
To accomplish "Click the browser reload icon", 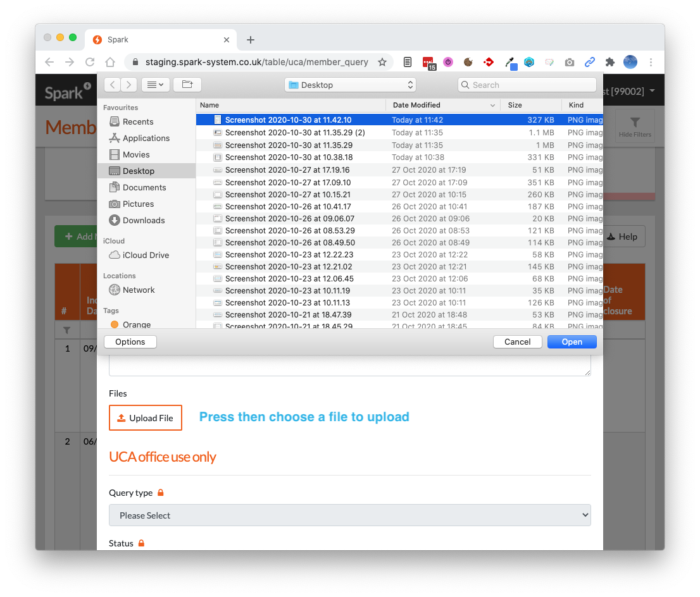I will 90,62.
